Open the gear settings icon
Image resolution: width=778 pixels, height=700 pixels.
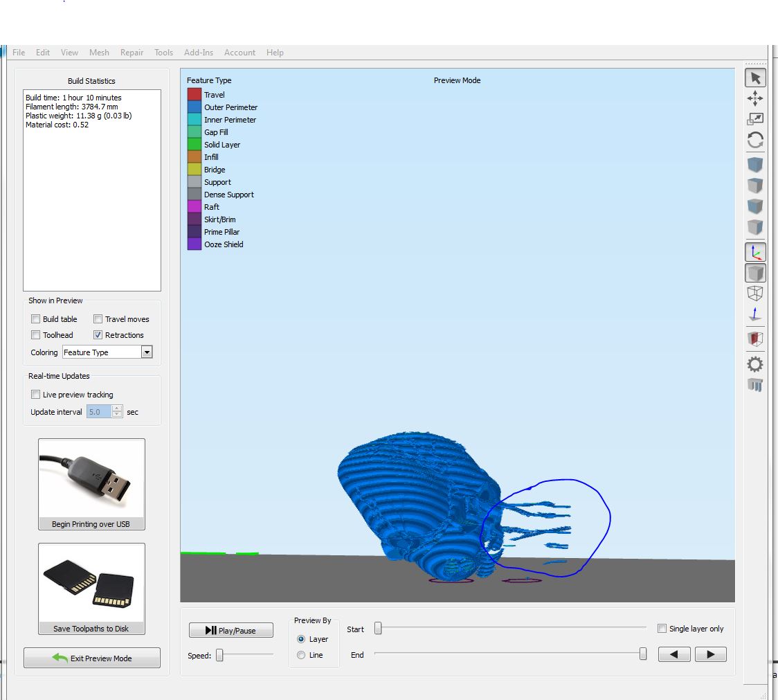755,364
